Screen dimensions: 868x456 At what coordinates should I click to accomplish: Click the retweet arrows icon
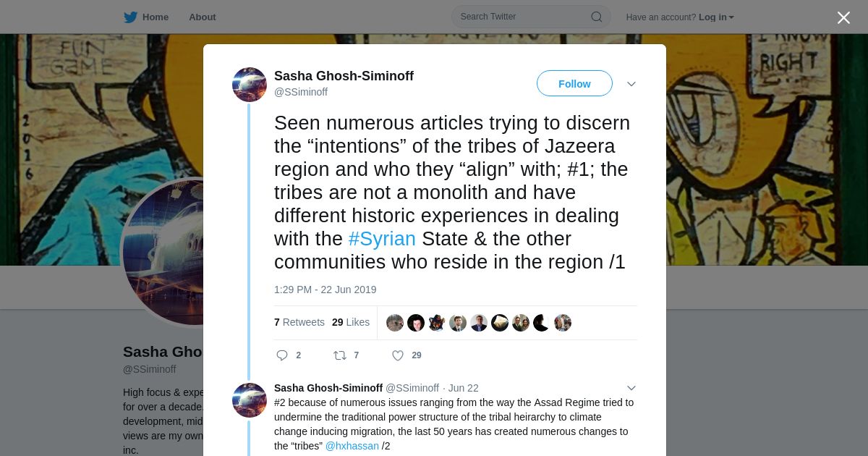[339, 355]
